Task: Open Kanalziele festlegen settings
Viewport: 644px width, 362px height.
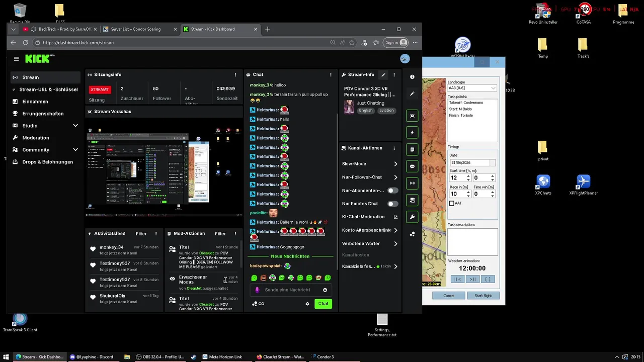Action: [x=370, y=266]
